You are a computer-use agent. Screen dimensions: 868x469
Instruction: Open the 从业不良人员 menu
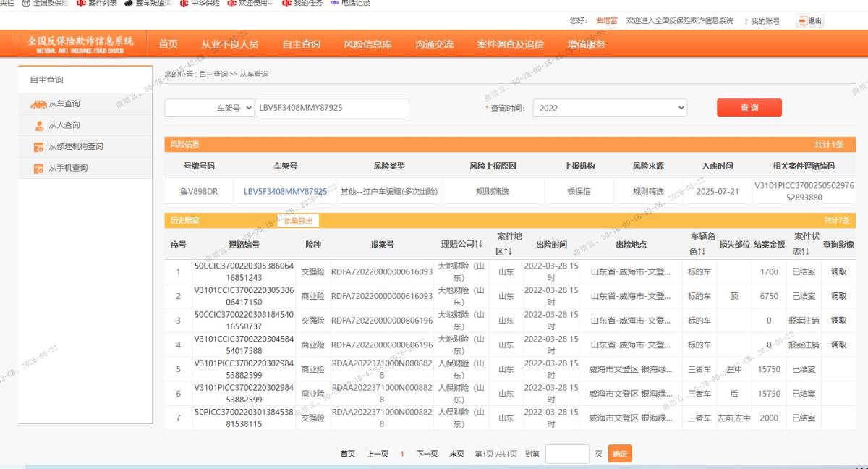[229, 44]
